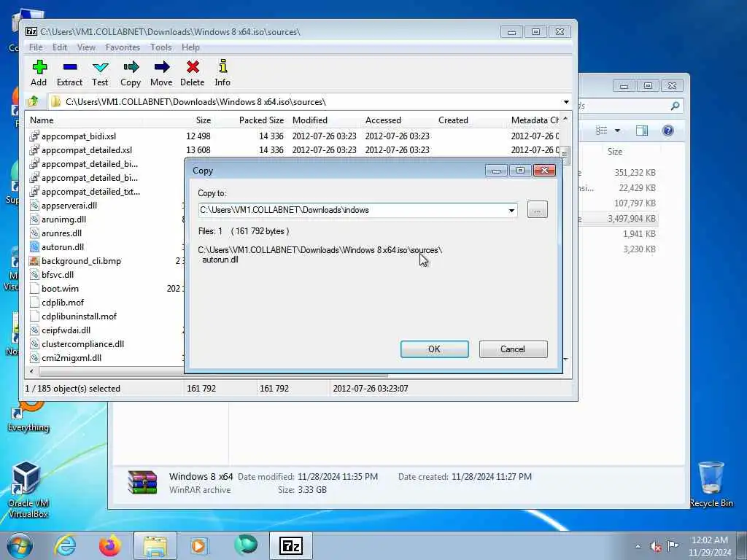Expand the Copy to path dropdown
The image size is (747, 560).
tap(511, 211)
